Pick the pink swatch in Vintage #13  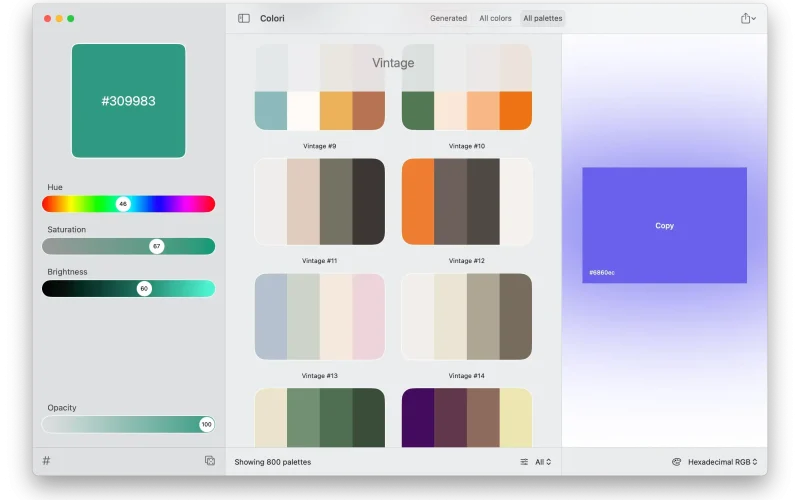pos(369,316)
